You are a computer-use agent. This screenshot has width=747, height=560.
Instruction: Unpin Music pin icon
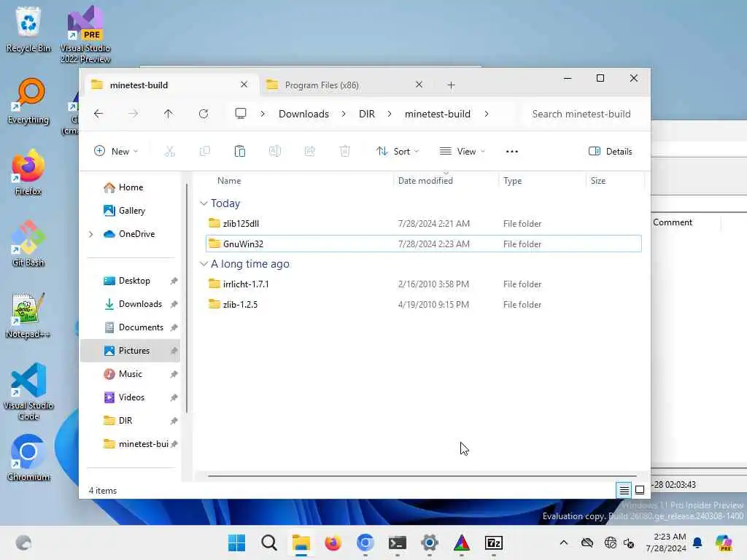click(174, 374)
